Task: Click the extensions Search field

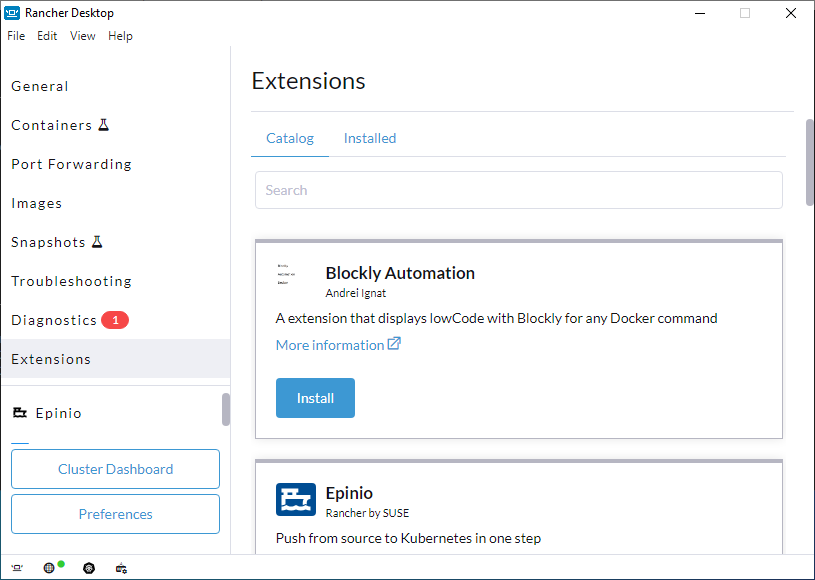Action: 519,190
